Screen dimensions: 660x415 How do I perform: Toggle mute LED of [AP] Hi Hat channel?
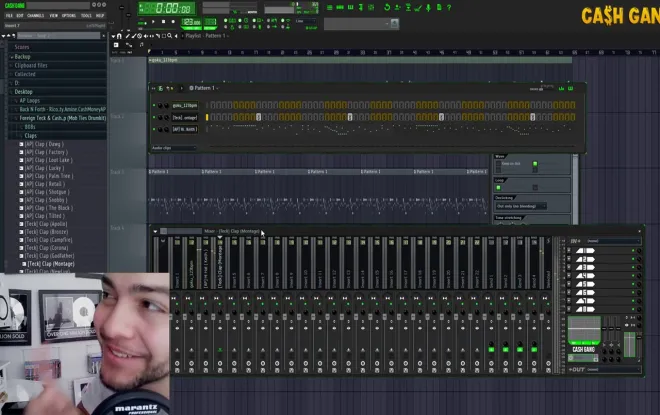pos(154,129)
